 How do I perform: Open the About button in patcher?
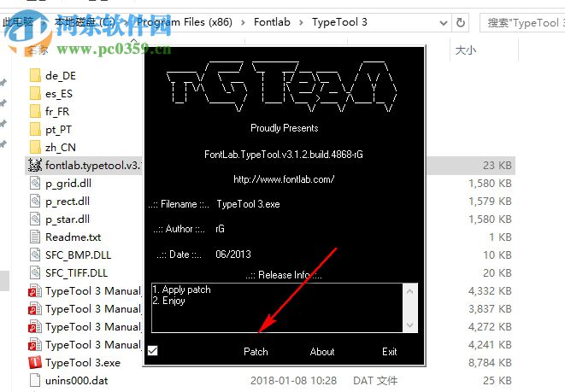point(322,352)
